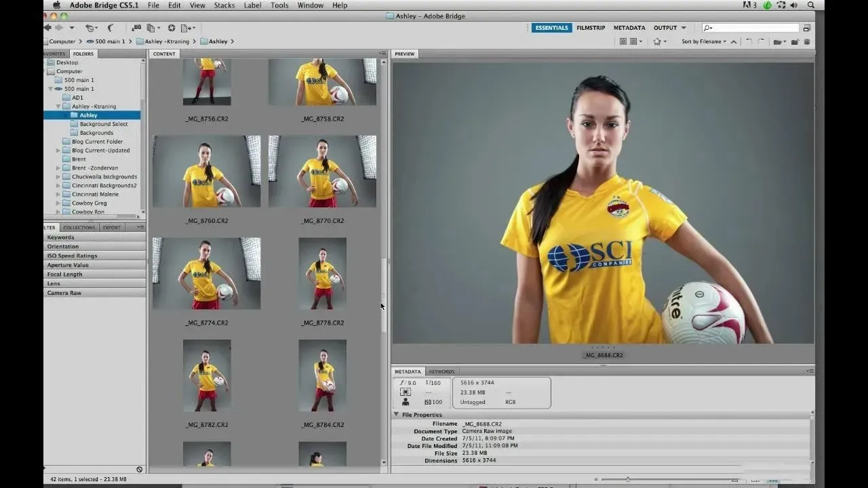Select thumbnail _MG_8760.CR2
868x488 pixels.
(x=207, y=171)
